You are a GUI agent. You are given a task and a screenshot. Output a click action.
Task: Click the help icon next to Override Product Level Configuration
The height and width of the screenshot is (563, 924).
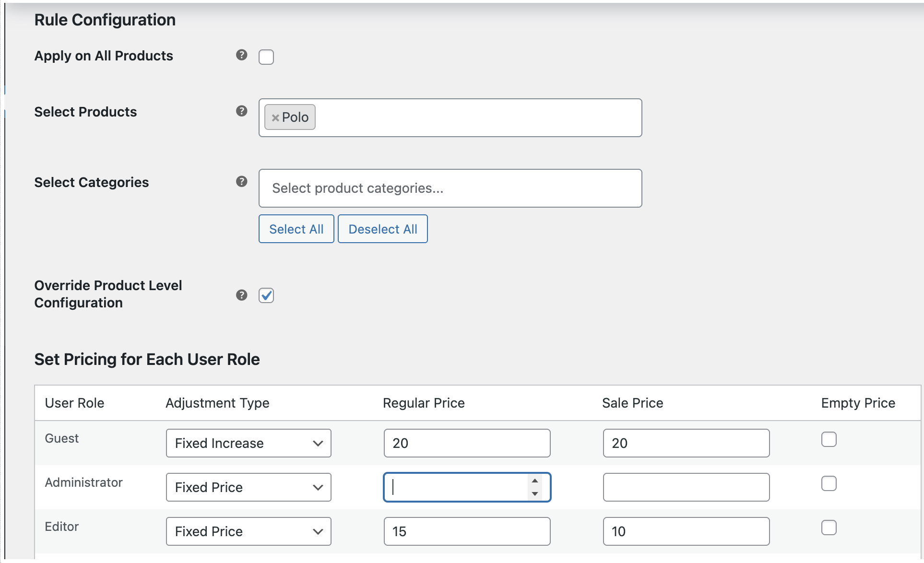click(242, 295)
